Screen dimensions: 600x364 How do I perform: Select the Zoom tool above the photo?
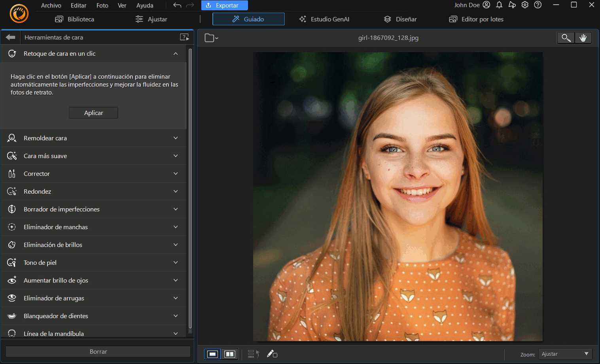[x=566, y=38]
